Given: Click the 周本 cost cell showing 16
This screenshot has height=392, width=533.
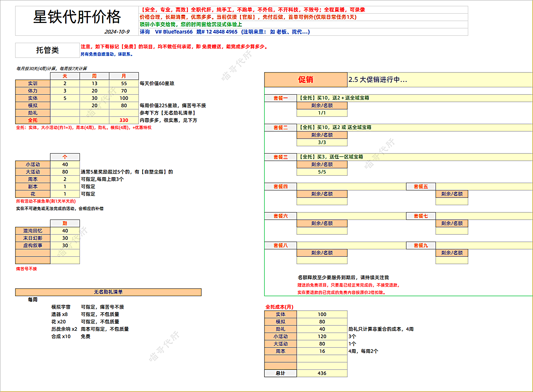Looking at the screenshot, I should point(322,351).
